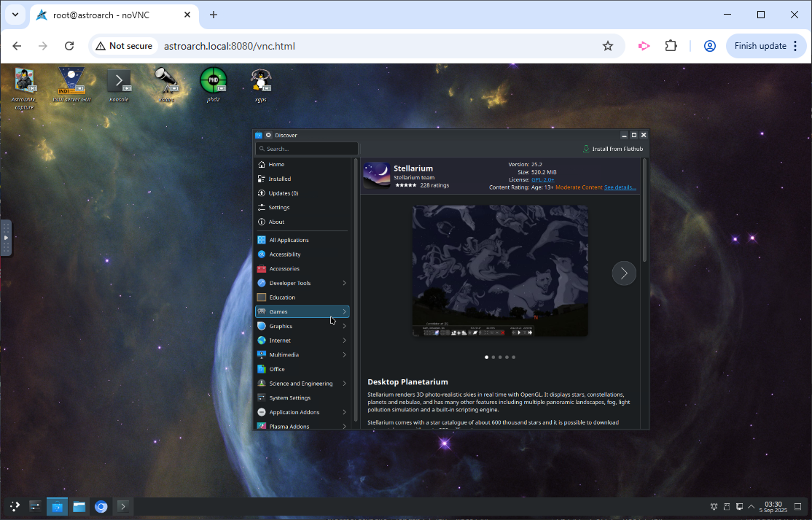The width and height of the screenshot is (812, 520).
Task: Select the Developer Tools category label
Action: [x=290, y=283]
